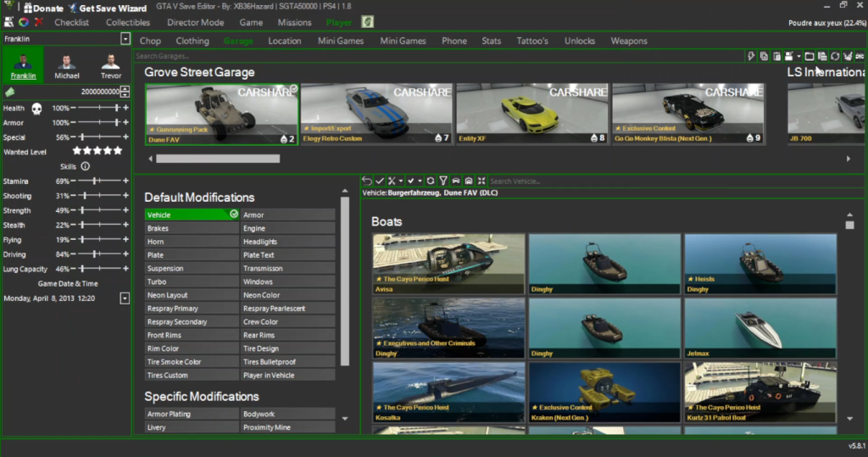Toggle checkmark on Dune FAV card

tap(294, 89)
